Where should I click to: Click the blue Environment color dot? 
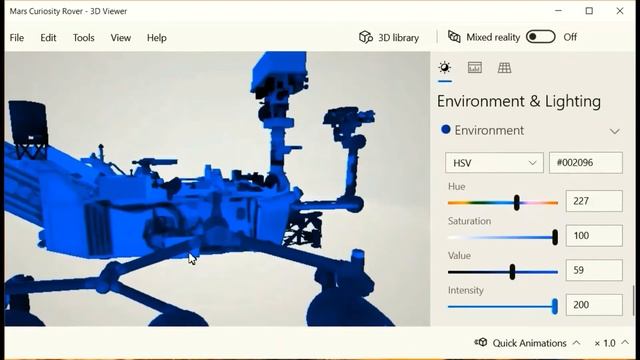(446, 130)
